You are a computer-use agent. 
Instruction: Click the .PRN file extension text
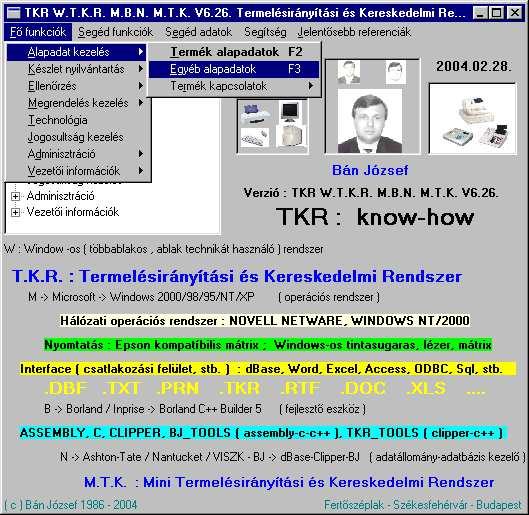click(x=178, y=389)
